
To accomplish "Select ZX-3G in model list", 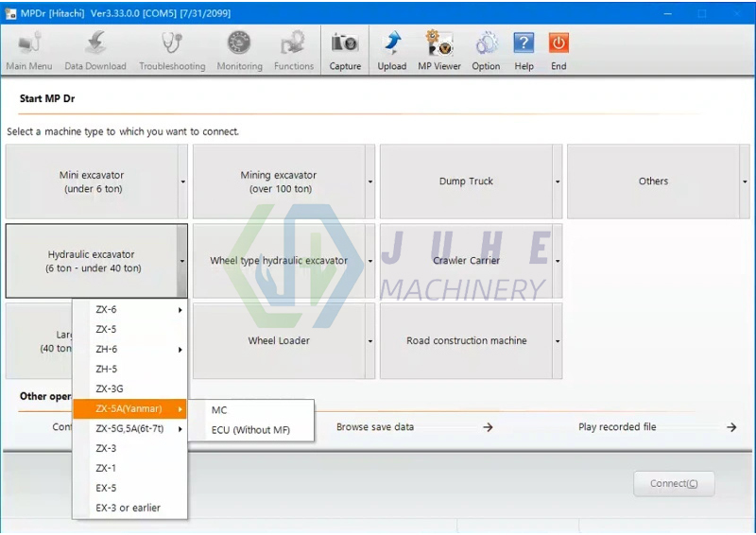I will (x=110, y=388).
